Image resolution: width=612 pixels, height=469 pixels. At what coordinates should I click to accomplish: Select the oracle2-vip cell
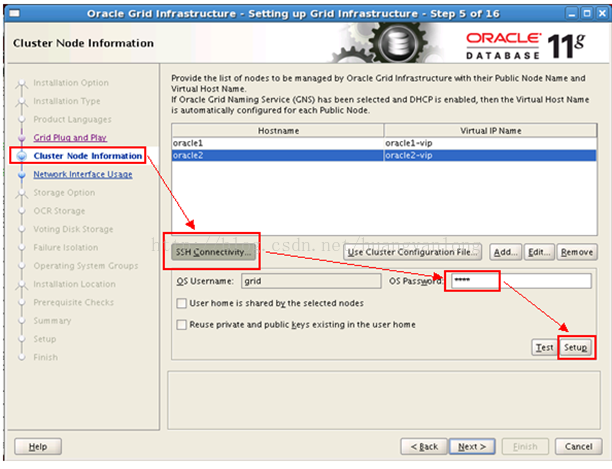pyautogui.click(x=490, y=155)
